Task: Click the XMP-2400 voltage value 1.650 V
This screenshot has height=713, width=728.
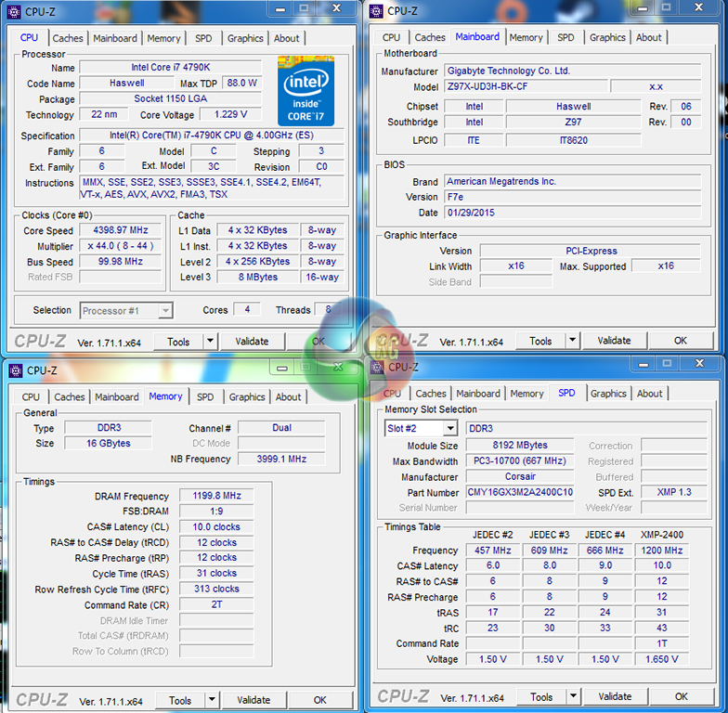Action: point(661,659)
